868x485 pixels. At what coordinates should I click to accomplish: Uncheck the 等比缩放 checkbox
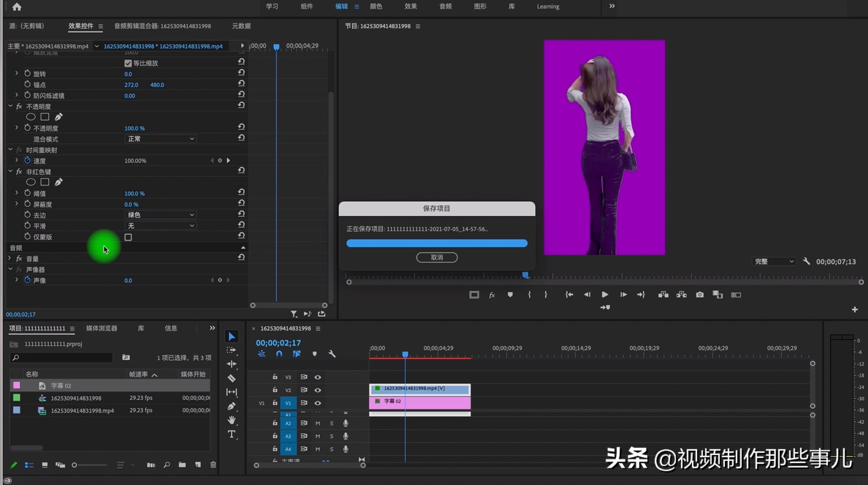click(128, 63)
